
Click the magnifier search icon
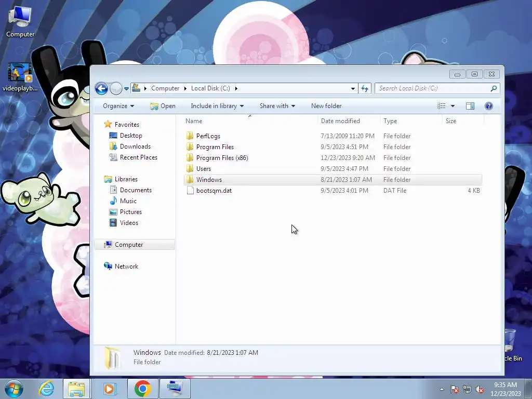pos(494,88)
